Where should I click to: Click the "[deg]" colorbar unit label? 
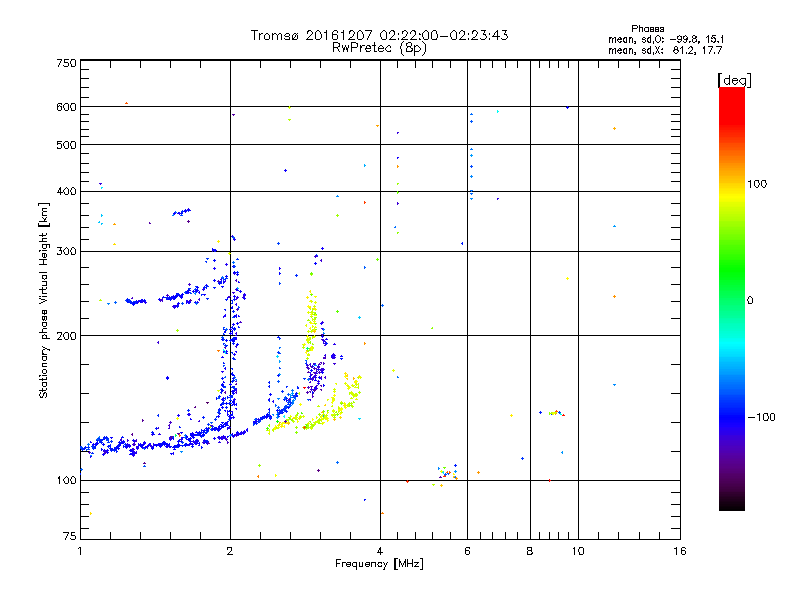[734, 80]
